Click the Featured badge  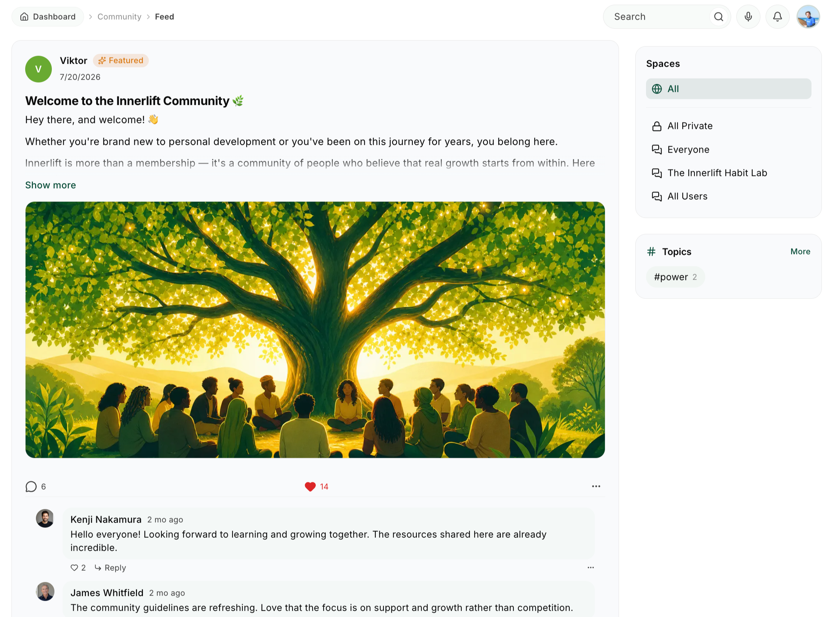[121, 60]
